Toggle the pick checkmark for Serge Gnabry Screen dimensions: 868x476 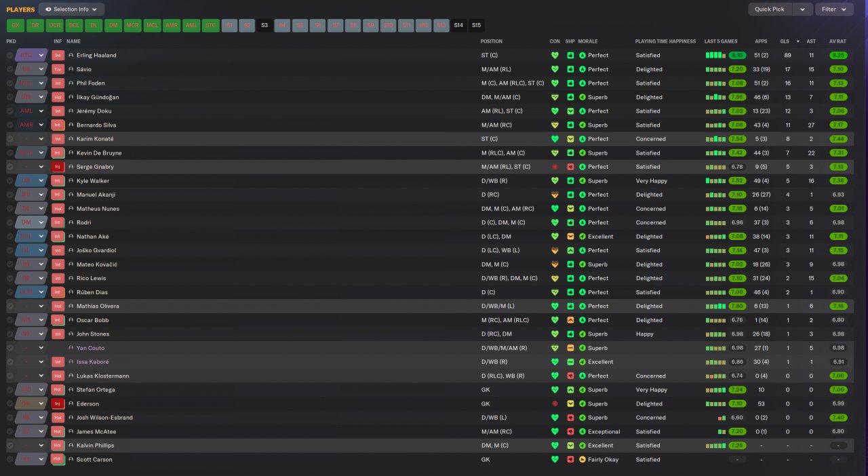tap(9, 167)
